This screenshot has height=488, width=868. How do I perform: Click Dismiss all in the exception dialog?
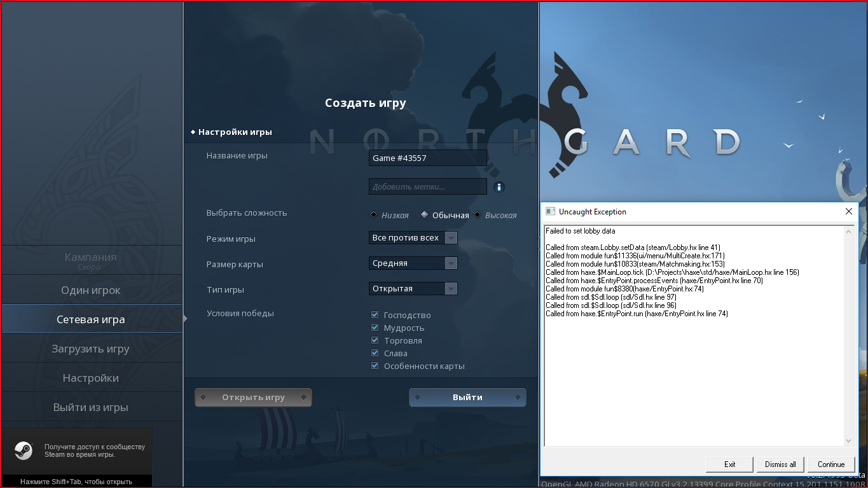780,464
